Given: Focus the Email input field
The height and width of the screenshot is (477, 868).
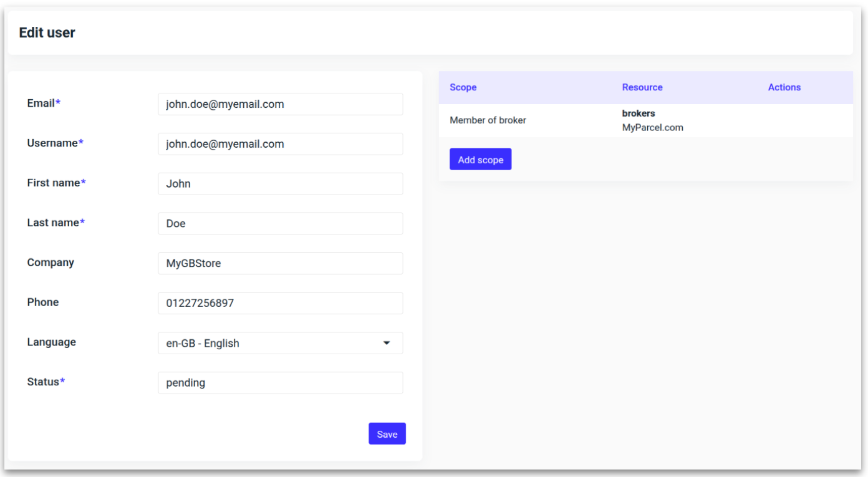Looking at the screenshot, I should (280, 104).
